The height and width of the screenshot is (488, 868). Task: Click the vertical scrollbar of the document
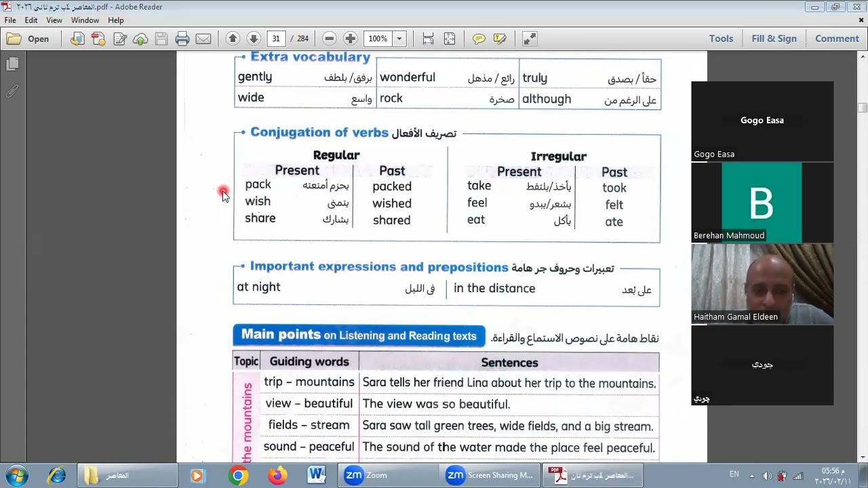(x=862, y=258)
